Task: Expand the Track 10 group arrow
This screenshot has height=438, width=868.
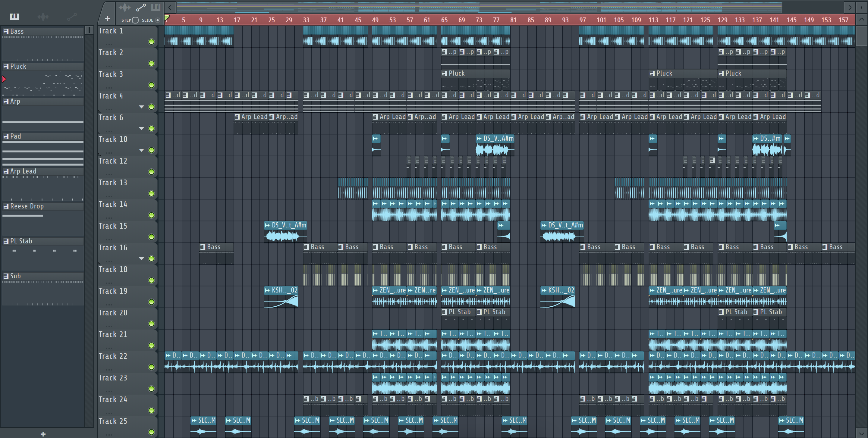Action: [142, 150]
